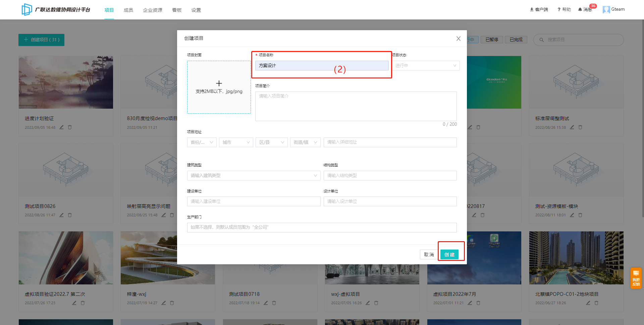Filter projects by 已完成 status
Viewport: 644px width, 325px height.
516,40
